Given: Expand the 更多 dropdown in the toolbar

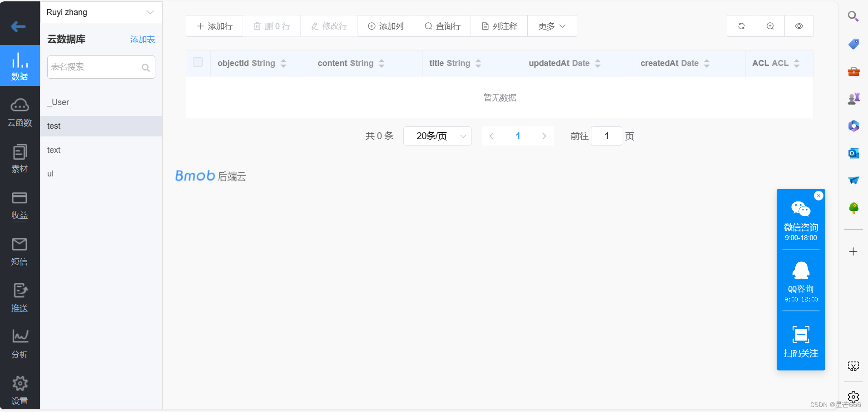Looking at the screenshot, I should pyautogui.click(x=551, y=26).
